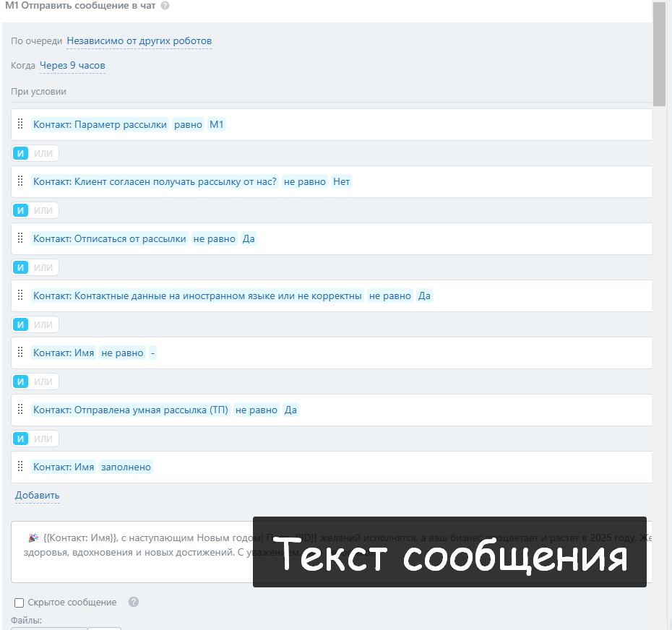The image size is (672, 630).
Task: Click active И connector before last condition
Action: click(20, 438)
